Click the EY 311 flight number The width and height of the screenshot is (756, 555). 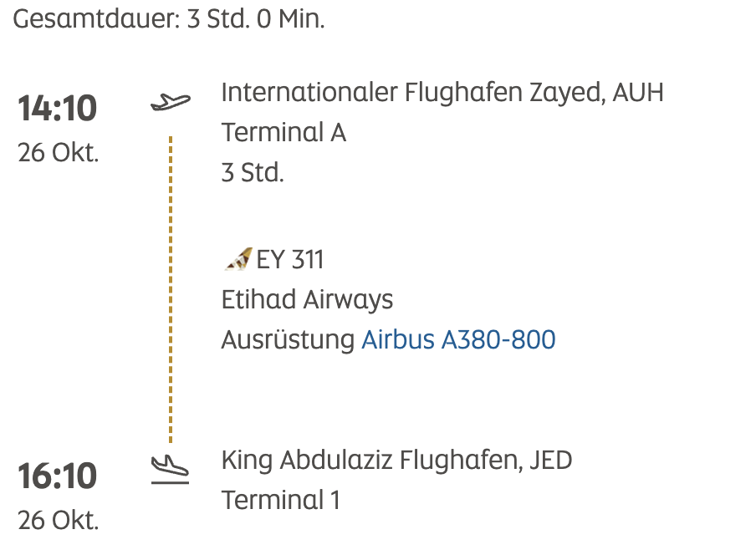pyautogui.click(x=289, y=260)
